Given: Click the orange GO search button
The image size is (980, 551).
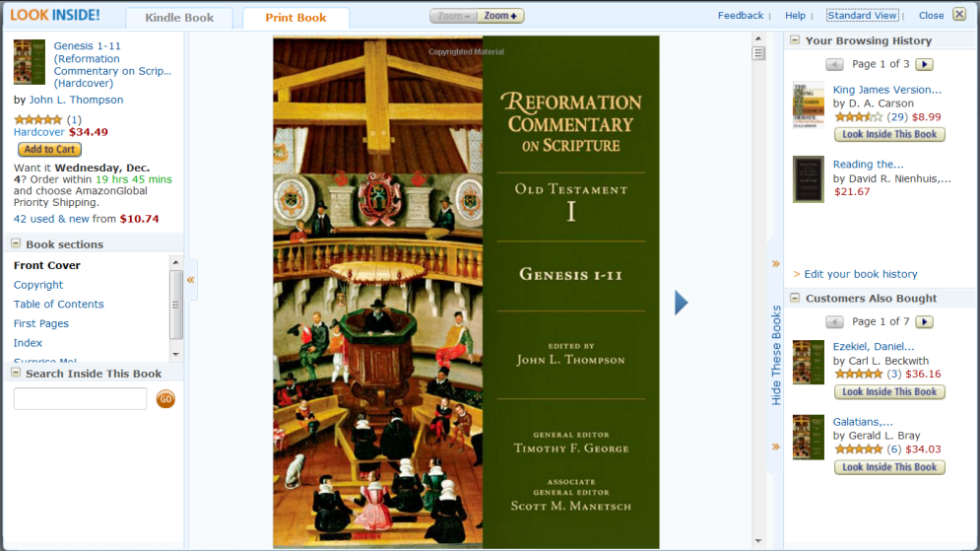Looking at the screenshot, I should [x=165, y=399].
